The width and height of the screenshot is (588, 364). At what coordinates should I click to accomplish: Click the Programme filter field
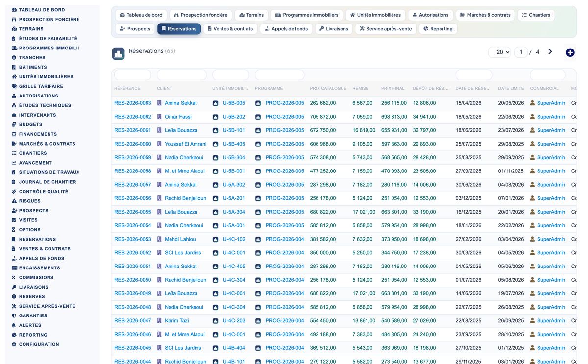pyautogui.click(x=280, y=75)
